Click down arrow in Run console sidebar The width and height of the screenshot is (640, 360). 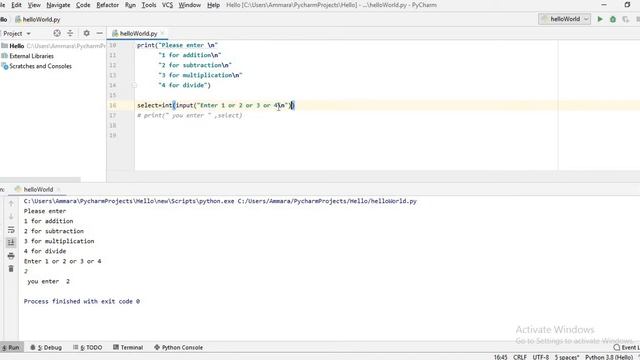point(11,216)
